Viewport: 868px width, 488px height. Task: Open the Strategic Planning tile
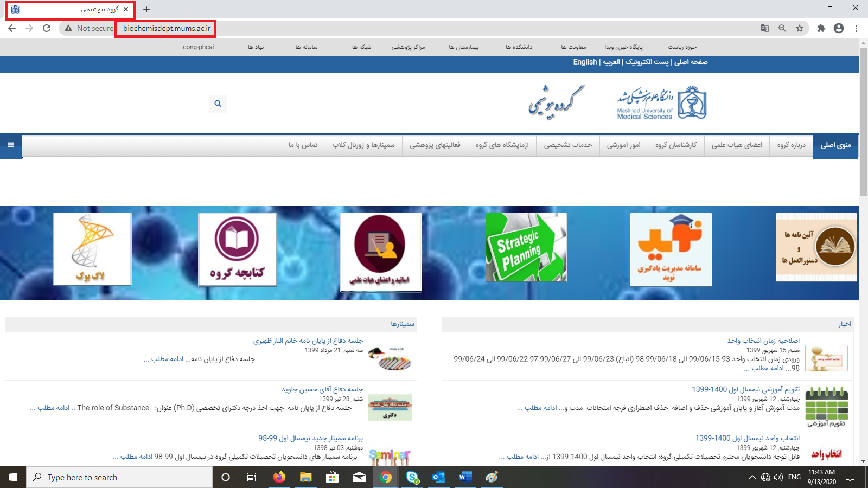pyautogui.click(x=526, y=247)
